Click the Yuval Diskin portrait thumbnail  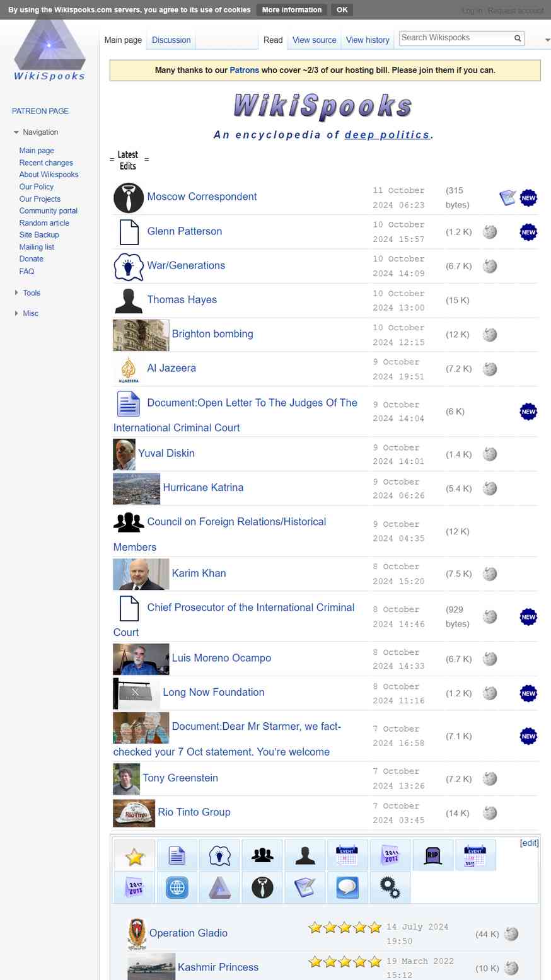(124, 454)
